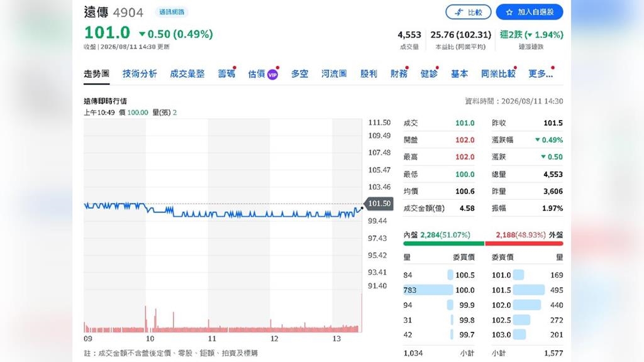The width and height of the screenshot is (644, 362).
Task: Open the 同業比較 tab
Action: (498, 74)
